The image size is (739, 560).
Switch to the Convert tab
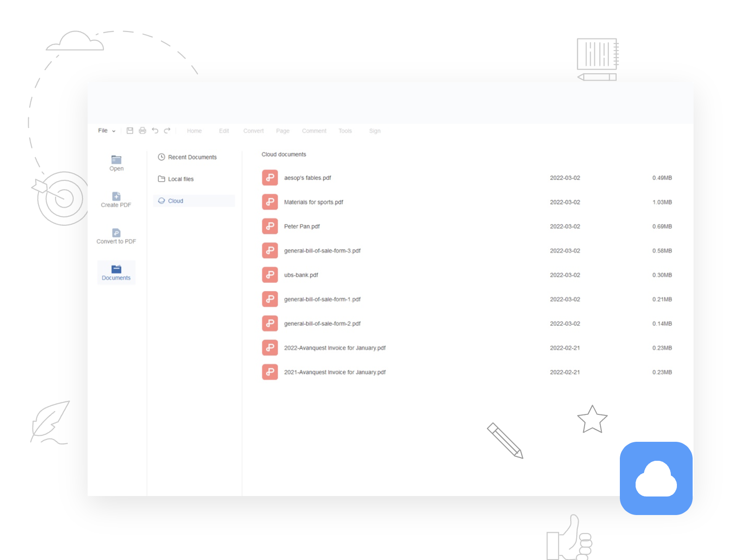coord(254,131)
